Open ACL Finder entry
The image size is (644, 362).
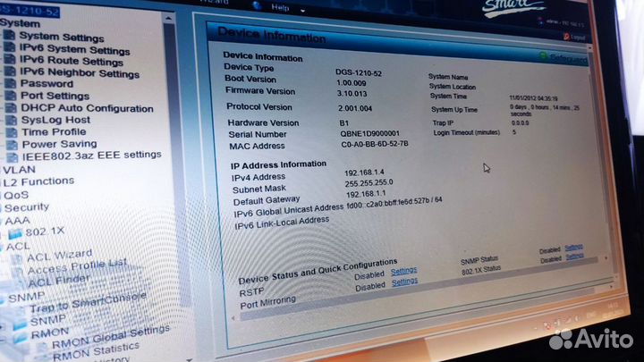[x=59, y=281]
